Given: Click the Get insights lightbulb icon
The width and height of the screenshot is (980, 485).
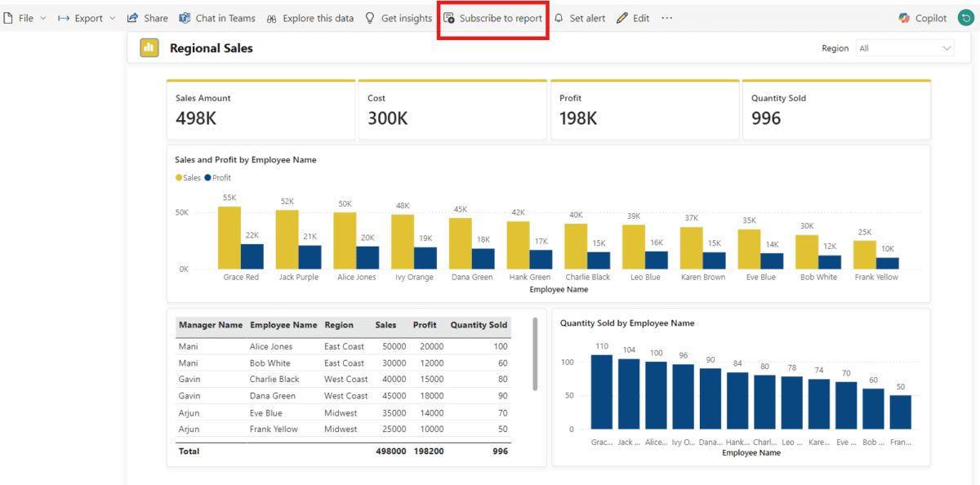Looking at the screenshot, I should (370, 17).
